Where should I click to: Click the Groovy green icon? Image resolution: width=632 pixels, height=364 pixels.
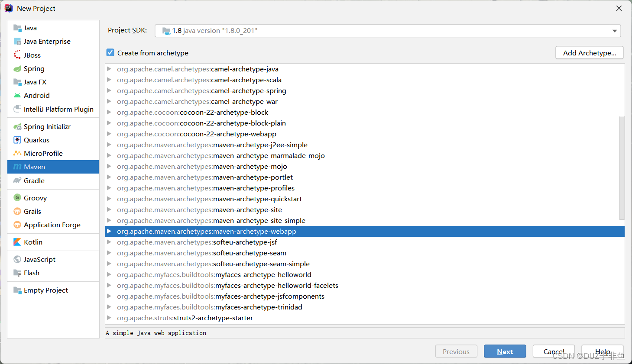17,198
